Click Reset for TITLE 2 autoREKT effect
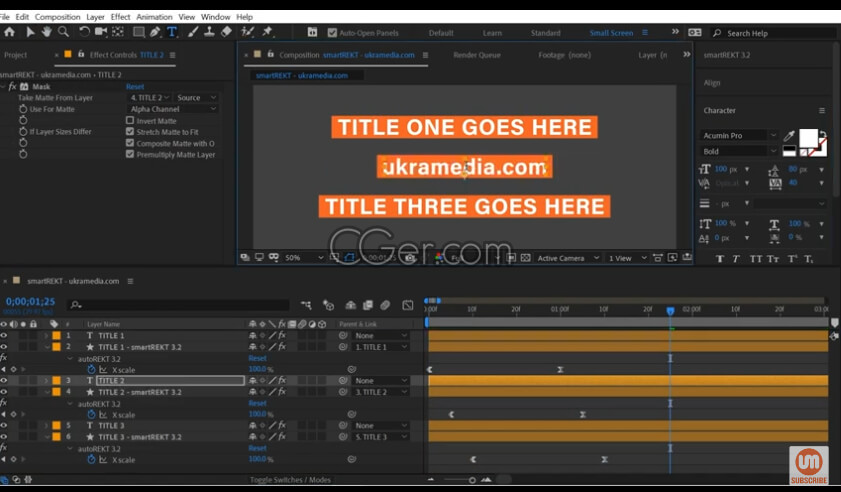This screenshot has width=841, height=492. tap(257, 403)
